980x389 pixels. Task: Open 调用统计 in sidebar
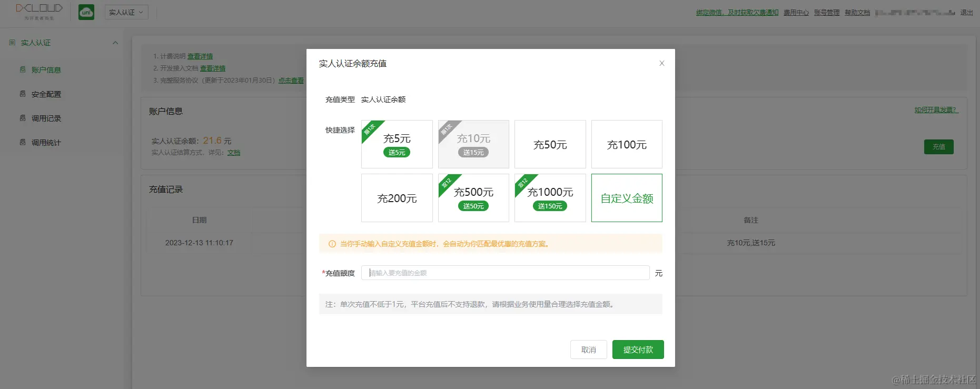pos(46,143)
